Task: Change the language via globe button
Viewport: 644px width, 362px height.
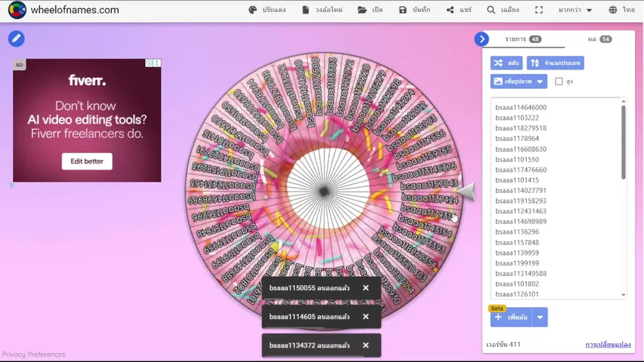Action: (621, 10)
